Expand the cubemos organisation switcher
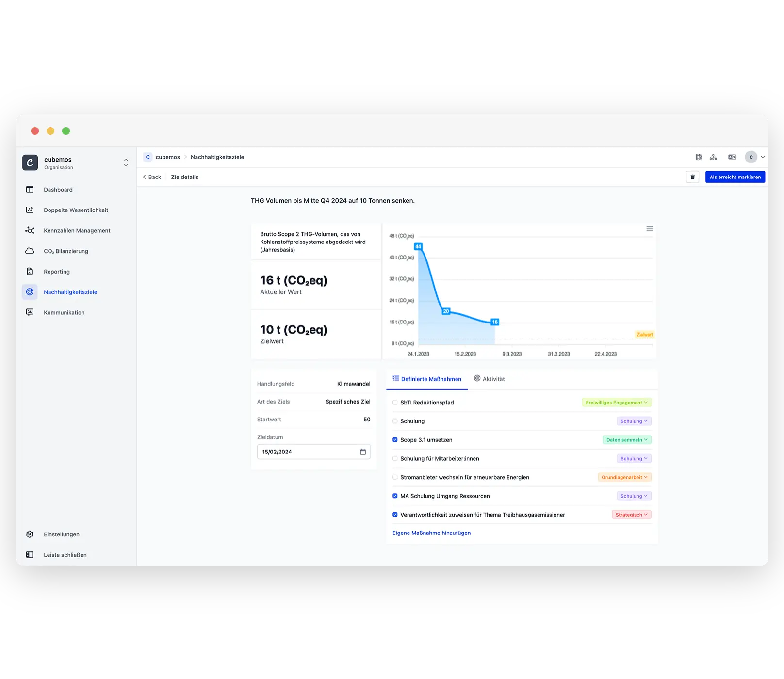Image resolution: width=784 pixels, height=679 pixels. tap(126, 162)
